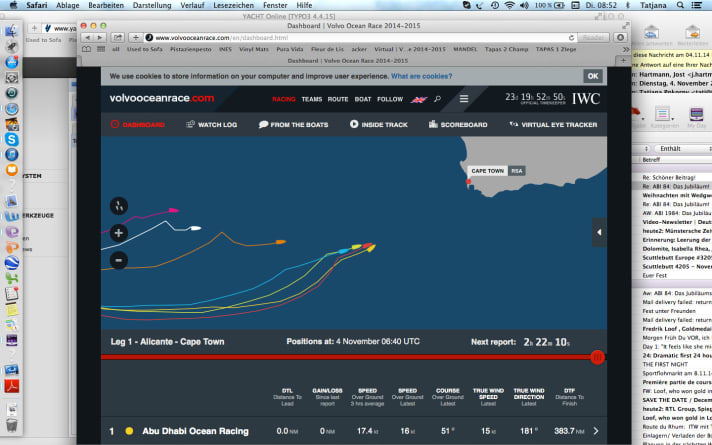
Task: Open Finder from the Dock
Action: pos(12,30)
